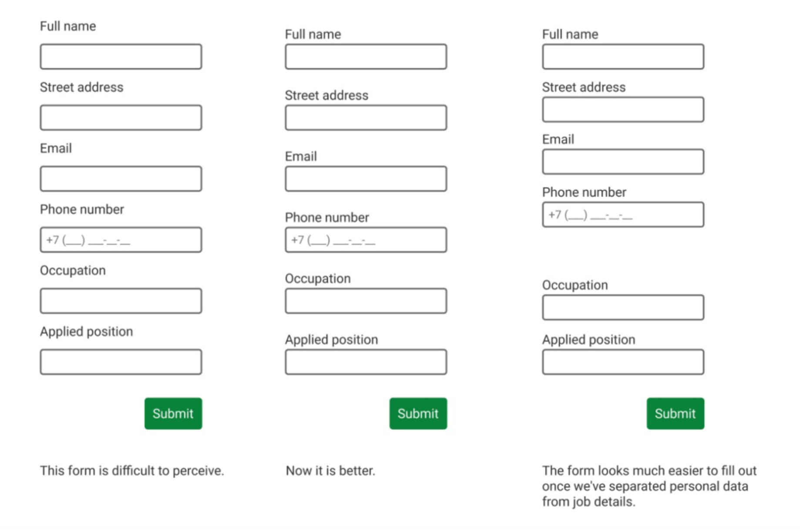The height and width of the screenshot is (532, 800).
Task: Focus Occupation field in the first form
Action: [x=121, y=301]
